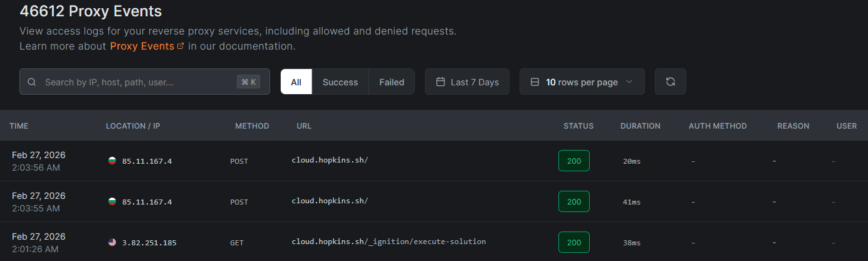Show only Failed events

tap(392, 82)
